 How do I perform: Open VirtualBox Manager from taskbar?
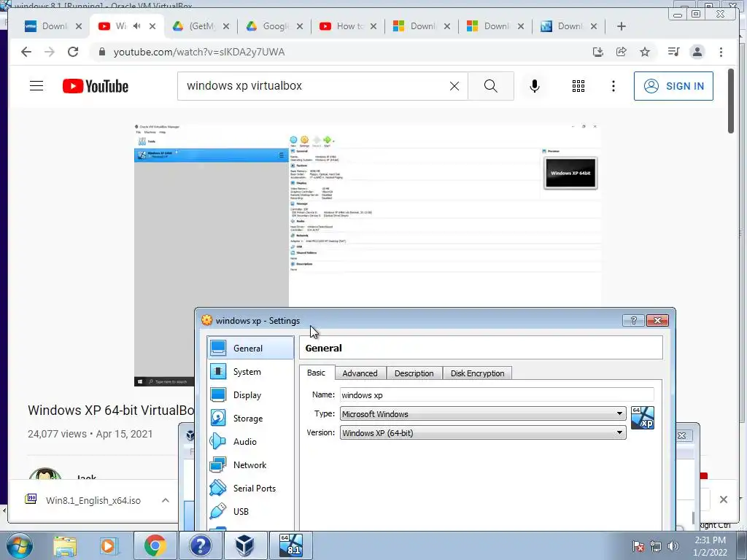coord(245,545)
